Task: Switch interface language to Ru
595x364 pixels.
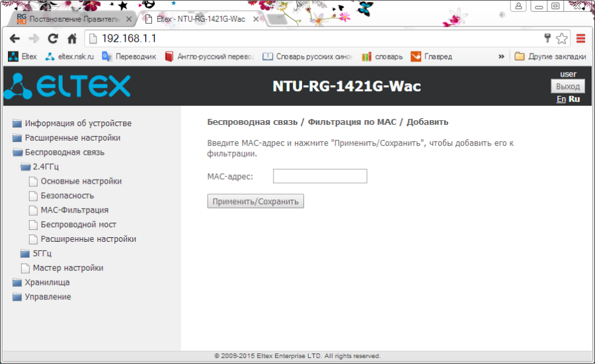Action: (x=574, y=99)
